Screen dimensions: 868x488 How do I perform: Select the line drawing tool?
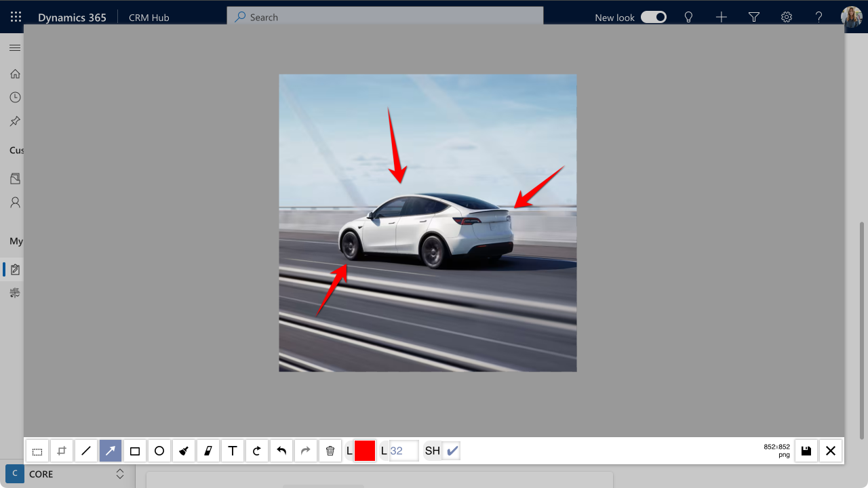coord(86,451)
